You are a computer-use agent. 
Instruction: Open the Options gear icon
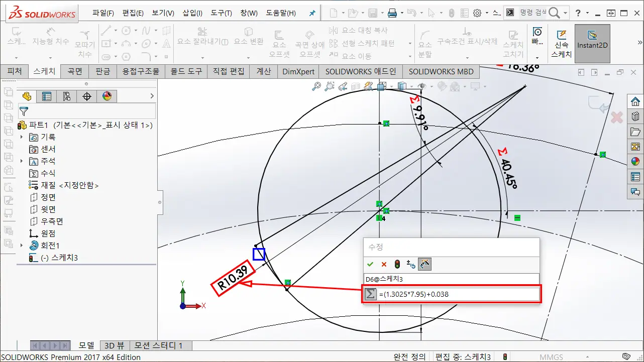pyautogui.click(x=477, y=13)
